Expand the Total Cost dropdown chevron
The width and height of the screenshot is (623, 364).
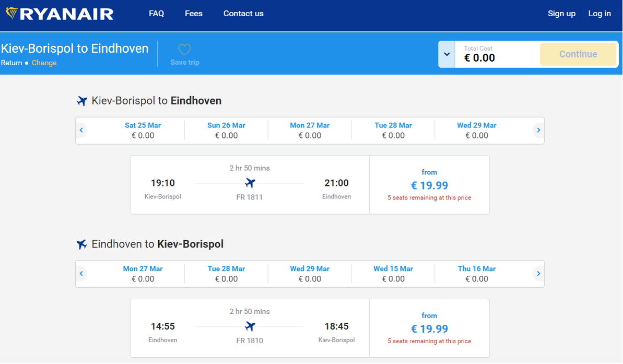coord(446,54)
